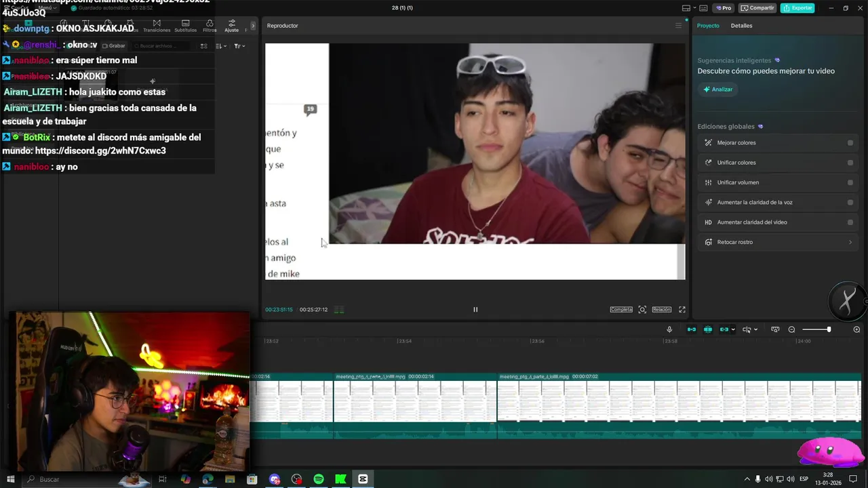Open the Ajuste tab
Screen dimensions: 868x488
tap(232, 26)
